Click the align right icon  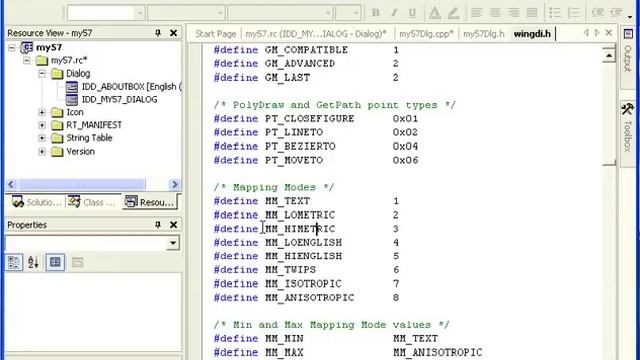[513, 13]
